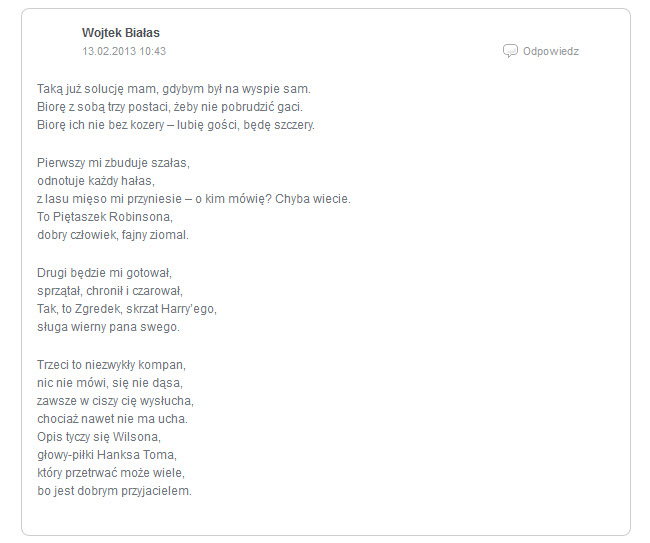Click the line 'Biorę z sobą trzy postaci'
The width and height of the screenshot is (650, 543).
point(170,107)
